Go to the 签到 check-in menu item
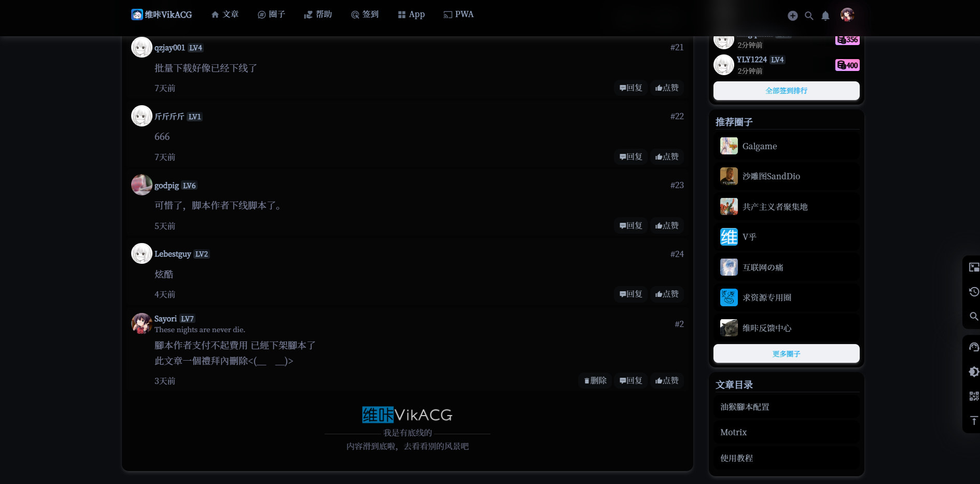The width and height of the screenshot is (980, 484). tap(365, 15)
